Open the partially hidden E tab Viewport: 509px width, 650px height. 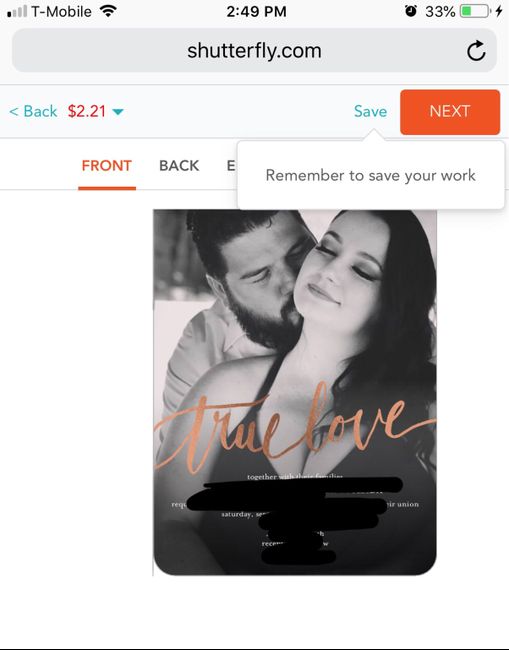[x=231, y=165]
